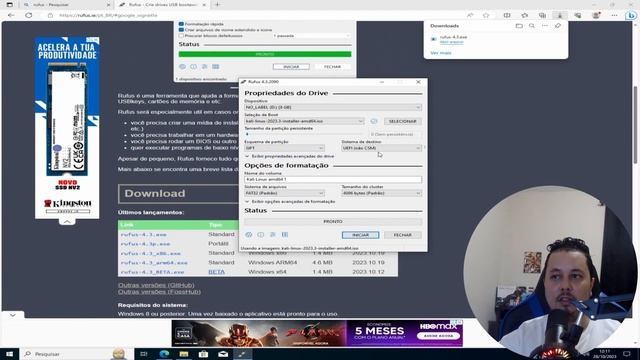Click the browser address bar

point(253,15)
